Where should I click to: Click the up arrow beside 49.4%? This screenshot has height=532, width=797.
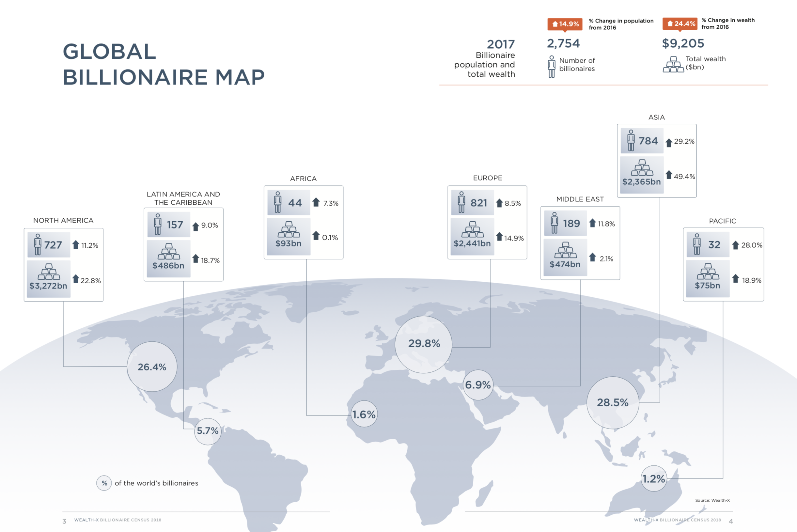(668, 175)
